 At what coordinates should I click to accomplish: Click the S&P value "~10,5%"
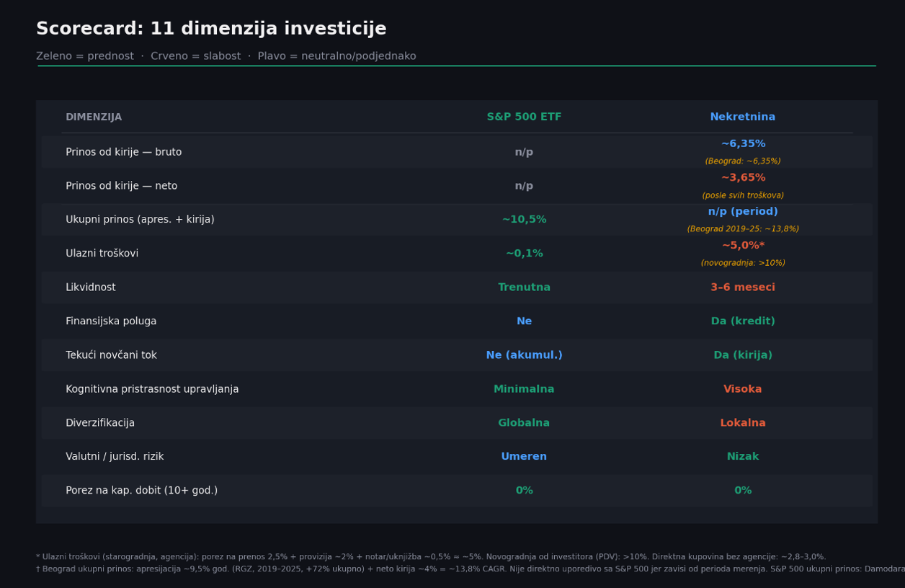[524, 220]
